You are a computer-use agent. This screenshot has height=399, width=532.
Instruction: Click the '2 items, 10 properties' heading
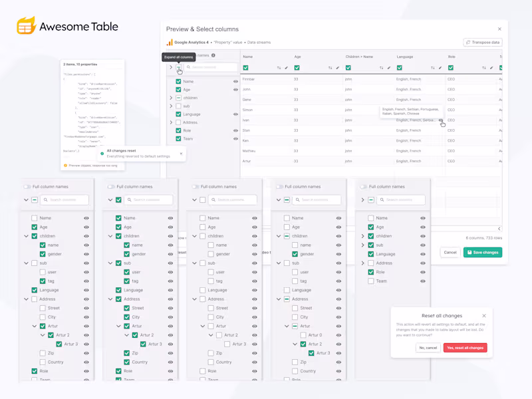pyautogui.click(x=80, y=64)
